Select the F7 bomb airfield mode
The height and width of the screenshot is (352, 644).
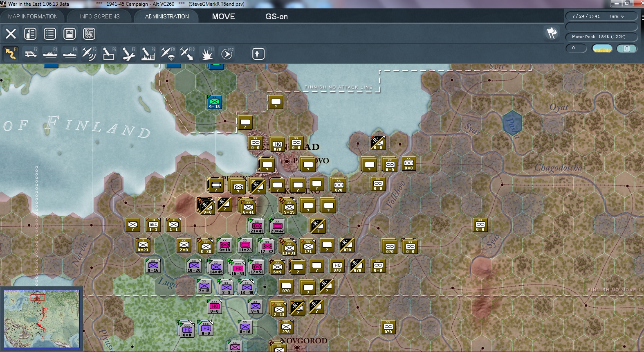[x=128, y=54]
